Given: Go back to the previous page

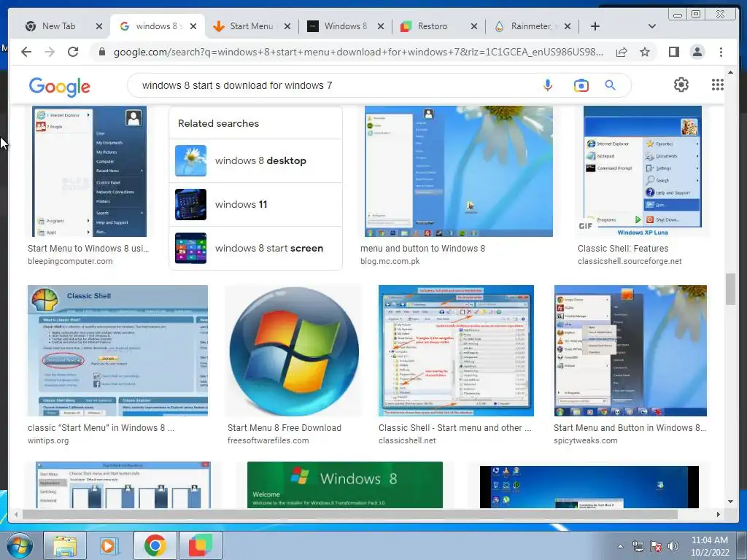Looking at the screenshot, I should click(x=26, y=52).
